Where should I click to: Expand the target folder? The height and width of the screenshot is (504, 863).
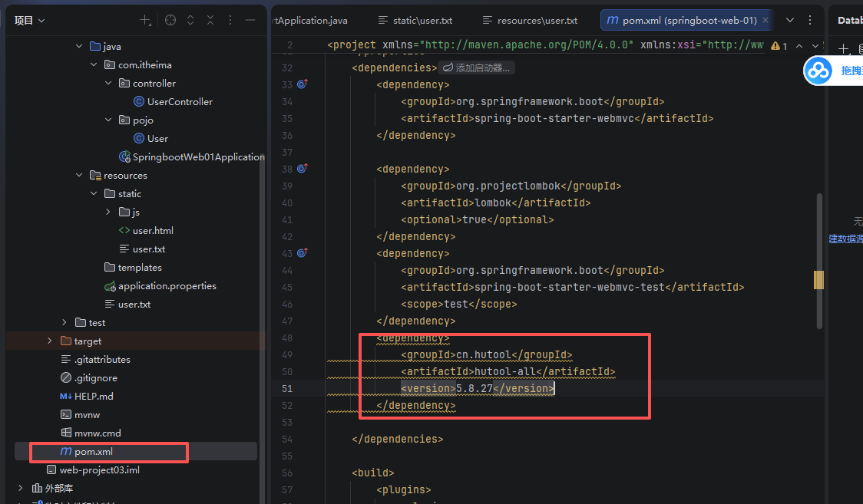pos(50,341)
